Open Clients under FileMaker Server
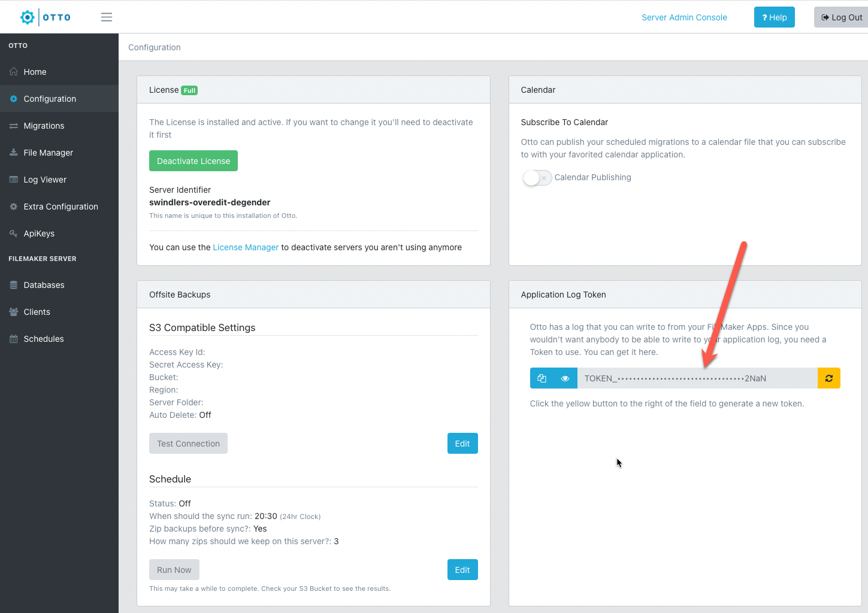Screen dimensions: 868x613 click(x=59, y=312)
